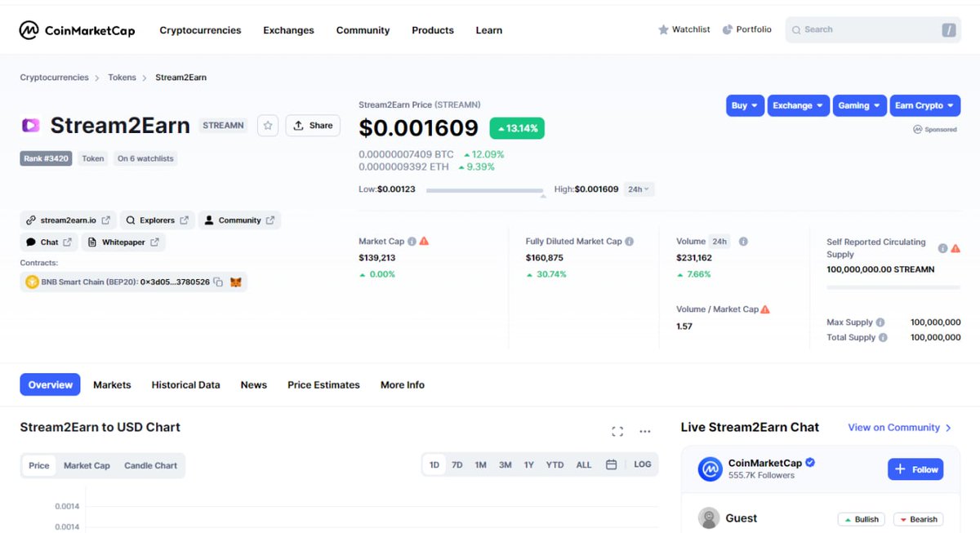Click the Volume info icon
Screen dimensions: 980x533
click(x=743, y=242)
